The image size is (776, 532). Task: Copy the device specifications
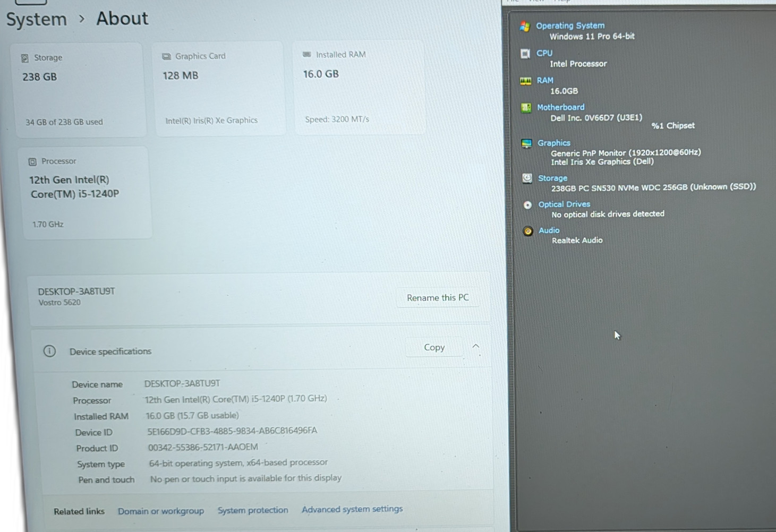434,347
